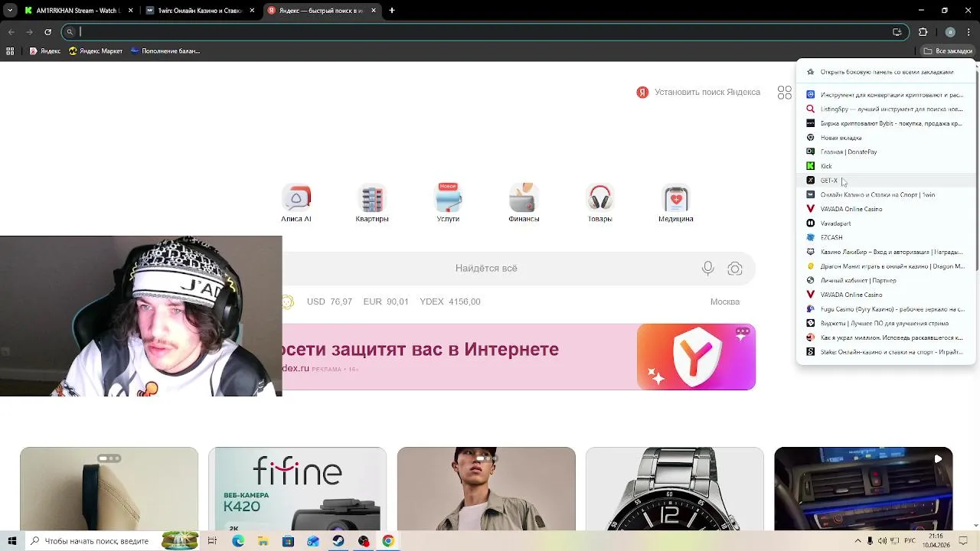Open the Kick bookmark entry
The image size is (980, 551).
pyautogui.click(x=886, y=166)
